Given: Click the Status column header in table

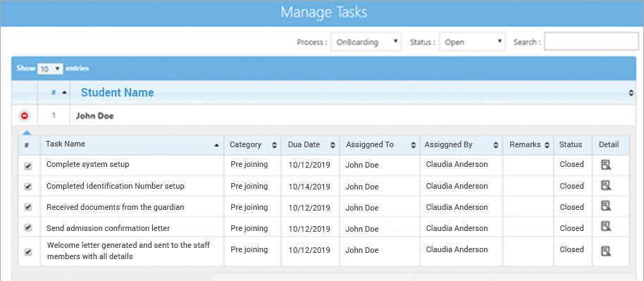Looking at the screenshot, I should (571, 144).
